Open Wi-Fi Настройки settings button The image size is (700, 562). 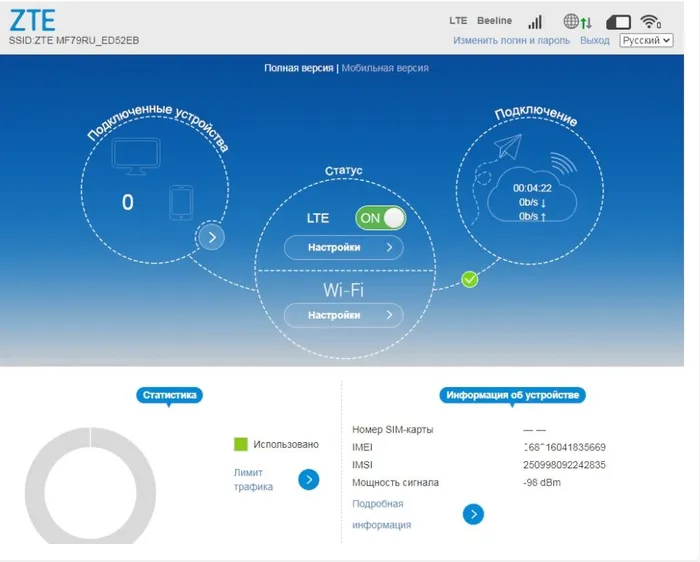coord(343,315)
